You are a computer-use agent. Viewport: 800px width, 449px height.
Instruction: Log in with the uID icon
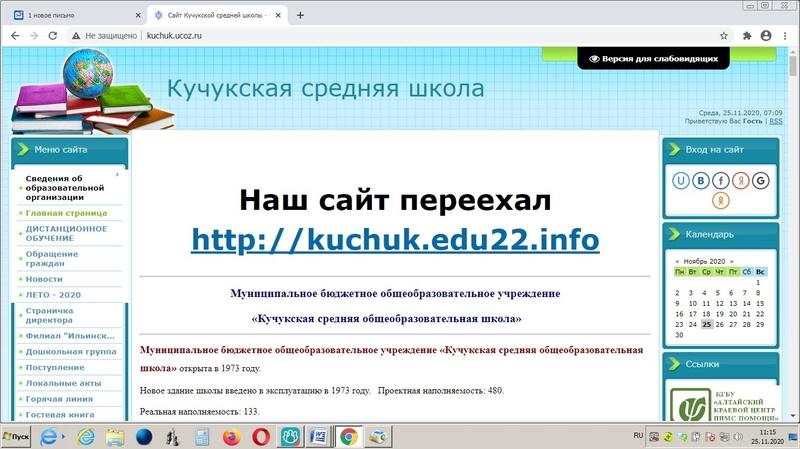pyautogui.click(x=683, y=181)
